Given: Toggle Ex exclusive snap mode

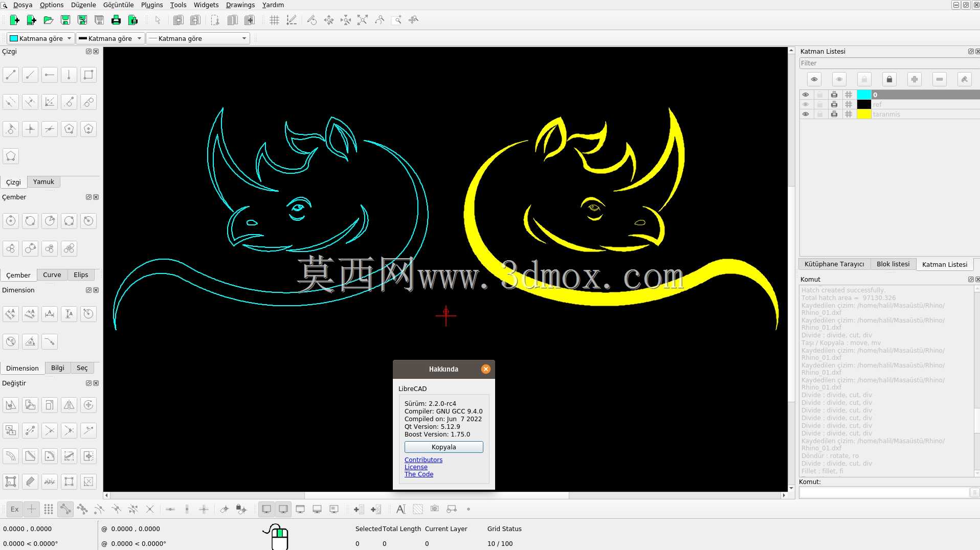Looking at the screenshot, I should pyautogui.click(x=15, y=509).
